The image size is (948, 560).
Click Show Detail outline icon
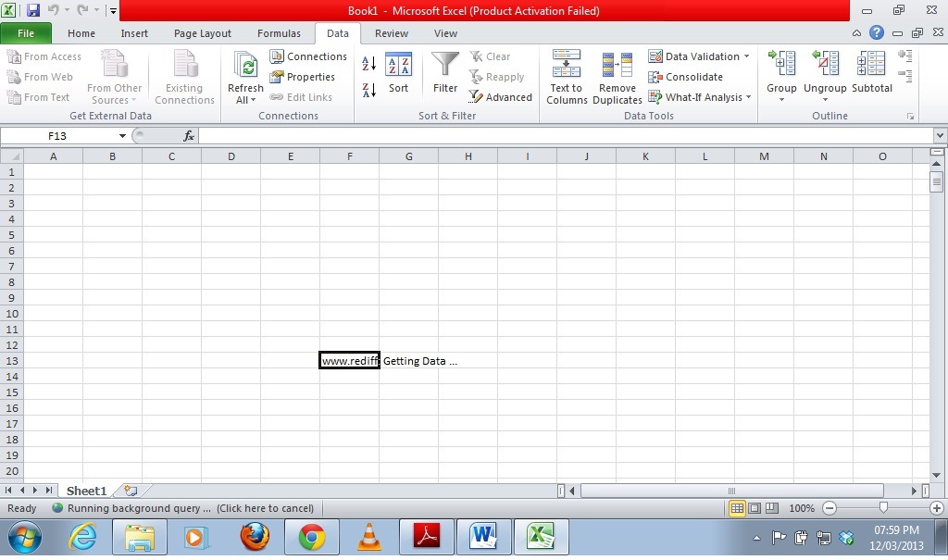(x=905, y=56)
